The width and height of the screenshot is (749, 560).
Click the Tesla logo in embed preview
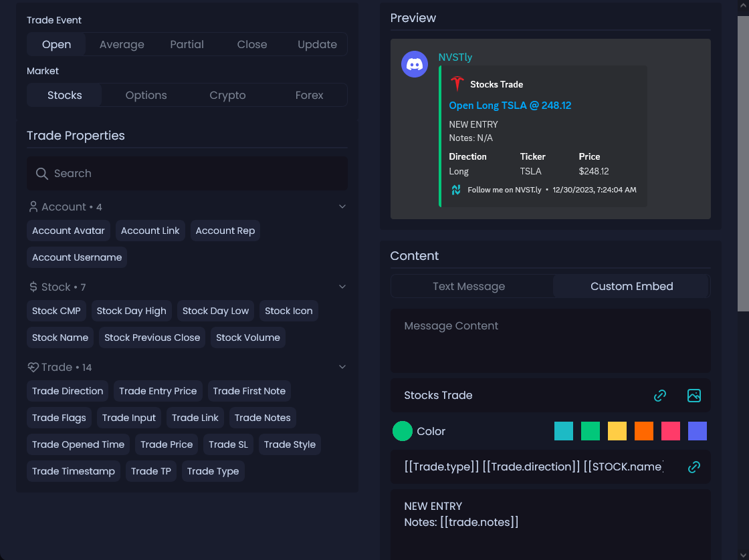click(x=457, y=84)
